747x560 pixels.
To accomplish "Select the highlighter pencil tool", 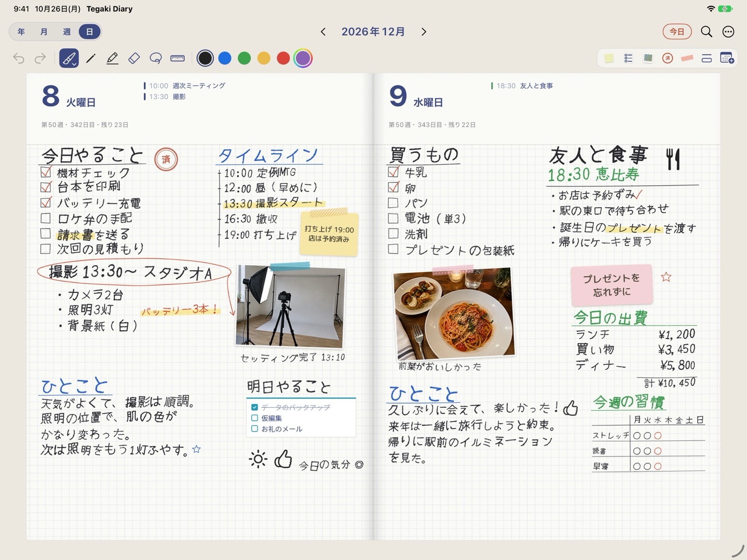I will coord(113,58).
